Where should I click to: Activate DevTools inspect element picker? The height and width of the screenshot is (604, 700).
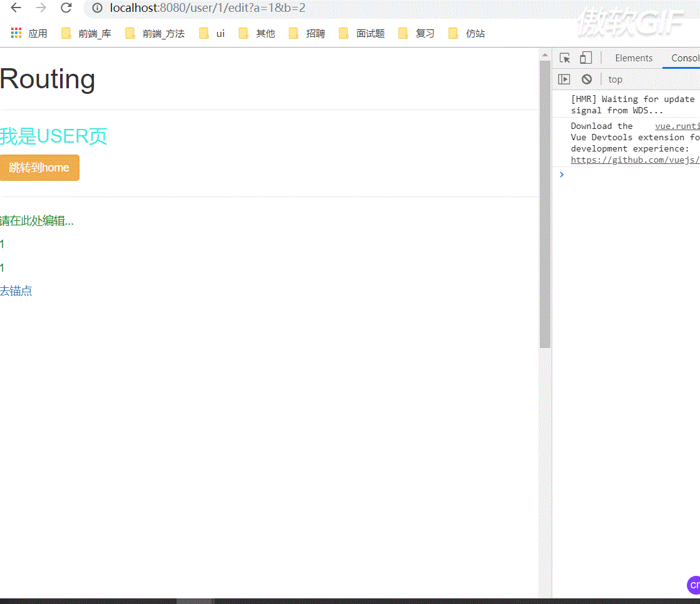click(565, 58)
